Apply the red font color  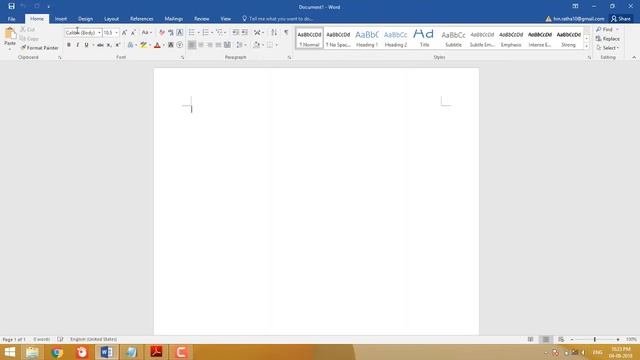coord(157,45)
